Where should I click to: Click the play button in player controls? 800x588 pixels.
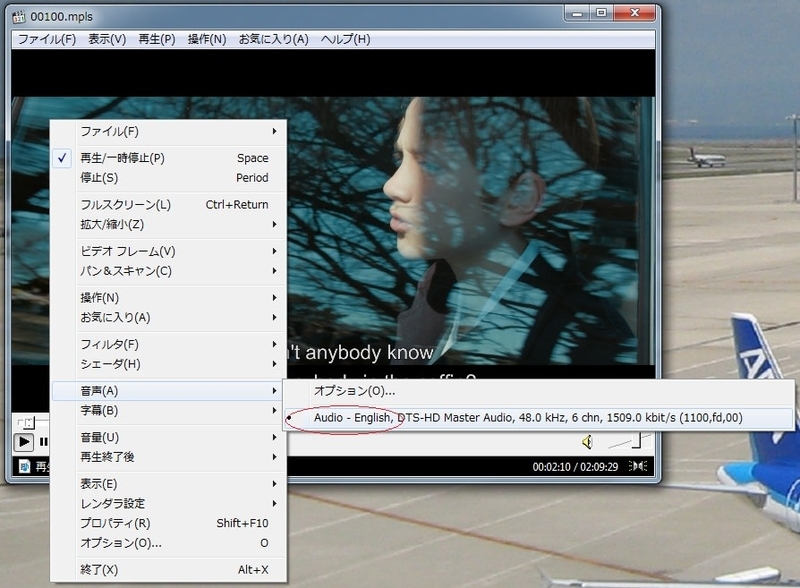[x=23, y=442]
